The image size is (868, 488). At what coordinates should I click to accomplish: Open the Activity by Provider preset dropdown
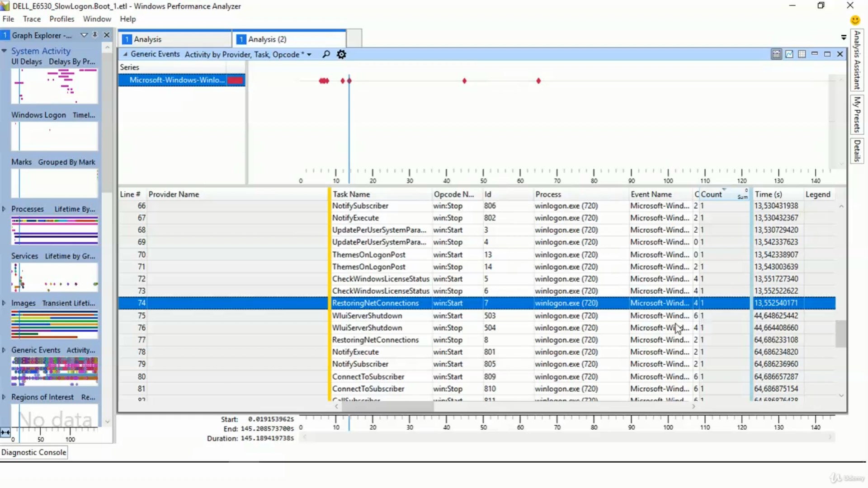coord(309,55)
